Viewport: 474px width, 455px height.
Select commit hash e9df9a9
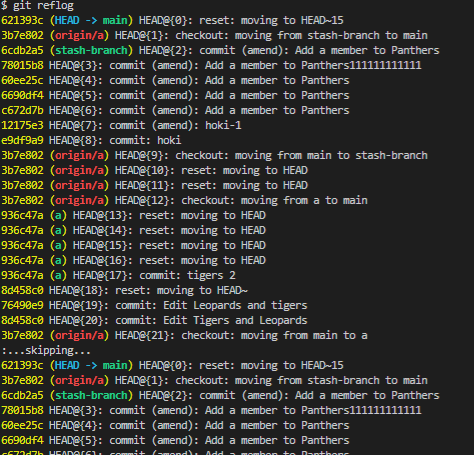22,140
